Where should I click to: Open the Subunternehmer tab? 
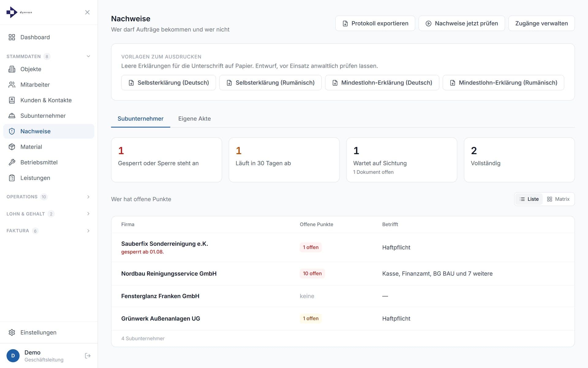(141, 119)
